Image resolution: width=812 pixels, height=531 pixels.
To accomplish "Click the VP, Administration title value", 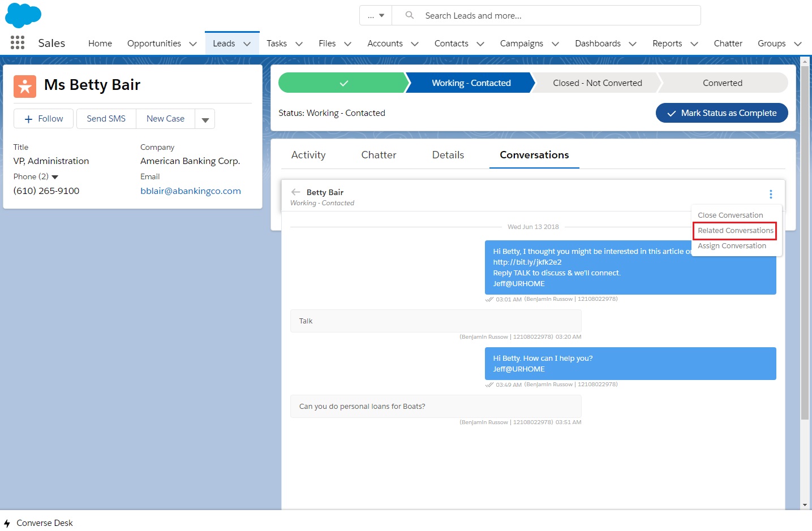I will [51, 161].
